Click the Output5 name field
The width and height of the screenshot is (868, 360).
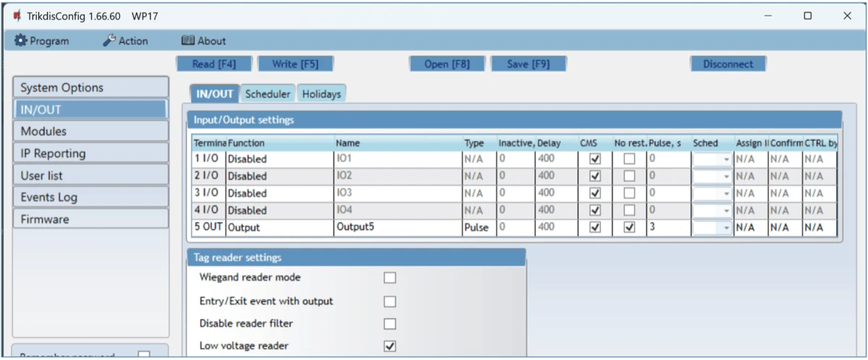click(x=397, y=228)
